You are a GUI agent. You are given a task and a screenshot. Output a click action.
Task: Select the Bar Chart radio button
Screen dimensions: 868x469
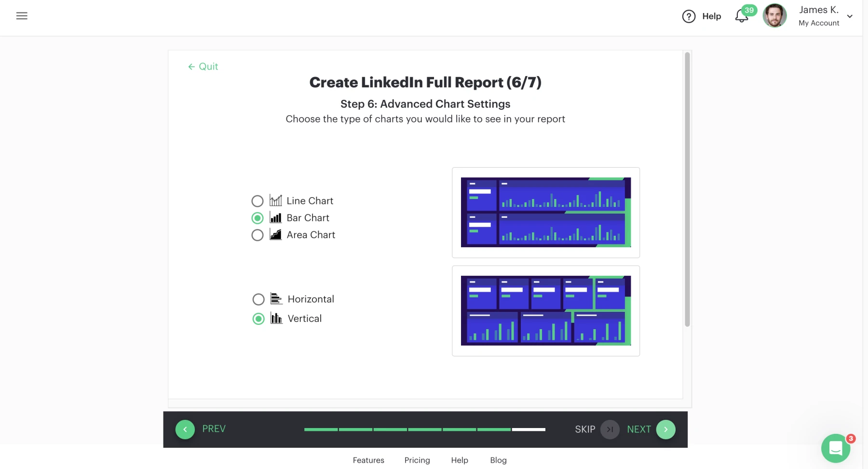258,218
